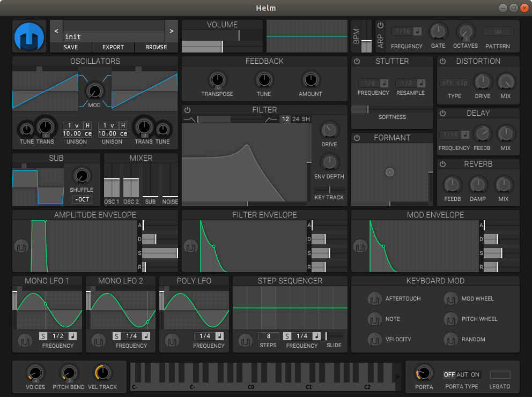This screenshot has height=397, width=532.
Task: Toggle the Filter power button
Action: [187, 110]
